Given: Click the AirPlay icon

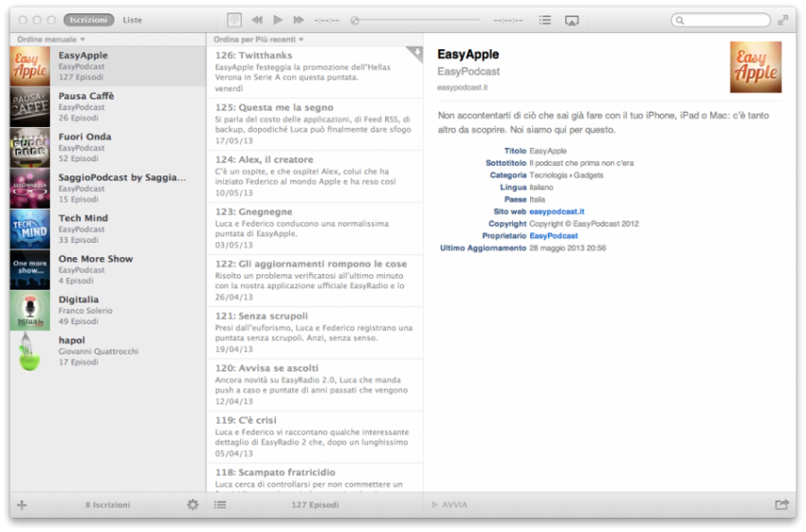Looking at the screenshot, I should [572, 21].
